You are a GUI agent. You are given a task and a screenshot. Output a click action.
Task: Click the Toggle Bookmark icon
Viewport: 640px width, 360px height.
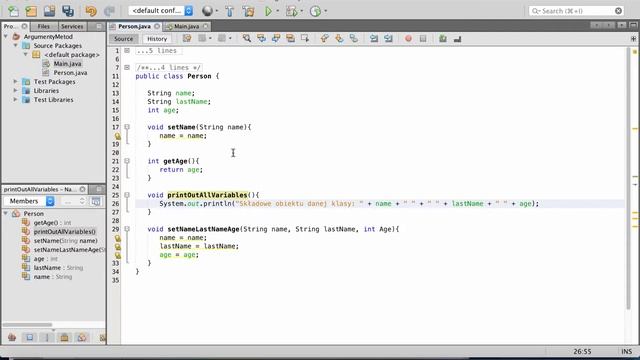pyautogui.click(x=353, y=38)
